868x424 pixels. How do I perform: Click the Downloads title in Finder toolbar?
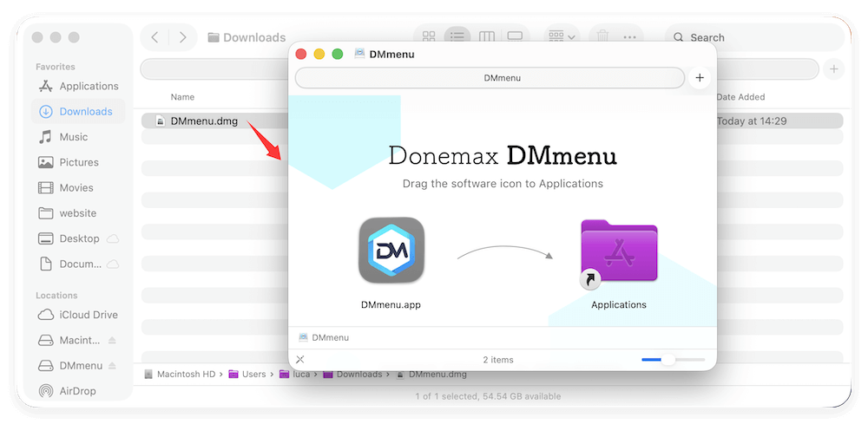point(247,37)
